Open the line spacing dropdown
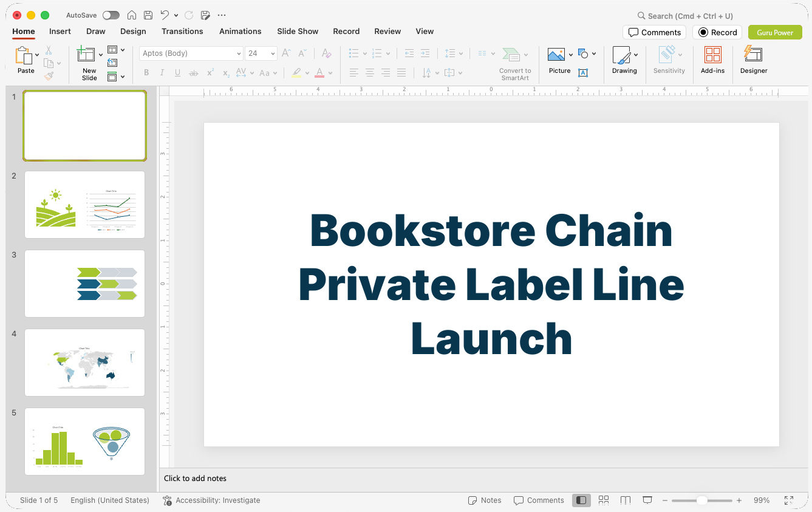This screenshot has height=512, width=812. (x=454, y=53)
